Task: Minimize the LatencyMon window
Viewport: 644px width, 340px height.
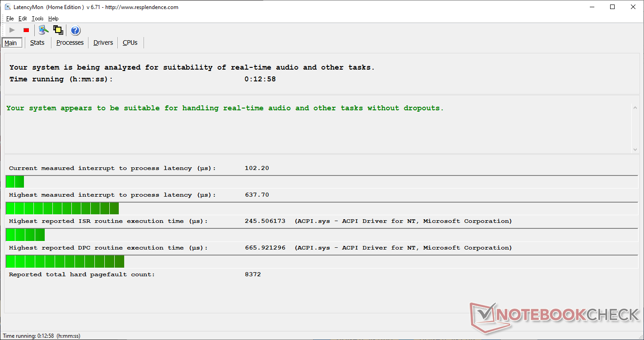Action: coord(592,7)
